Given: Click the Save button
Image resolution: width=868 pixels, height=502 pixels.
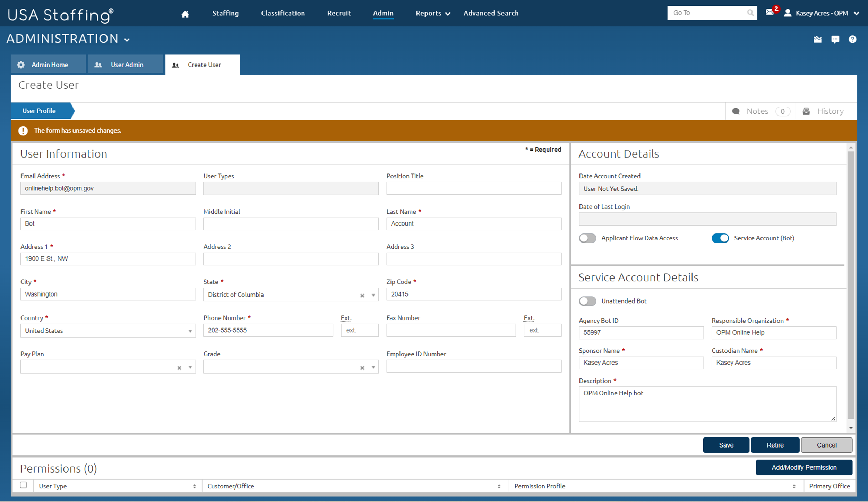Looking at the screenshot, I should [726, 445].
